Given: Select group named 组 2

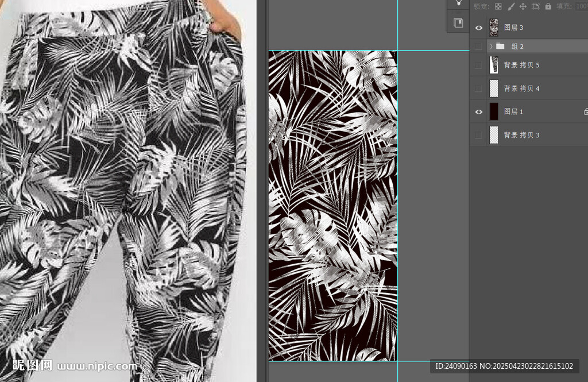Looking at the screenshot, I should (517, 46).
